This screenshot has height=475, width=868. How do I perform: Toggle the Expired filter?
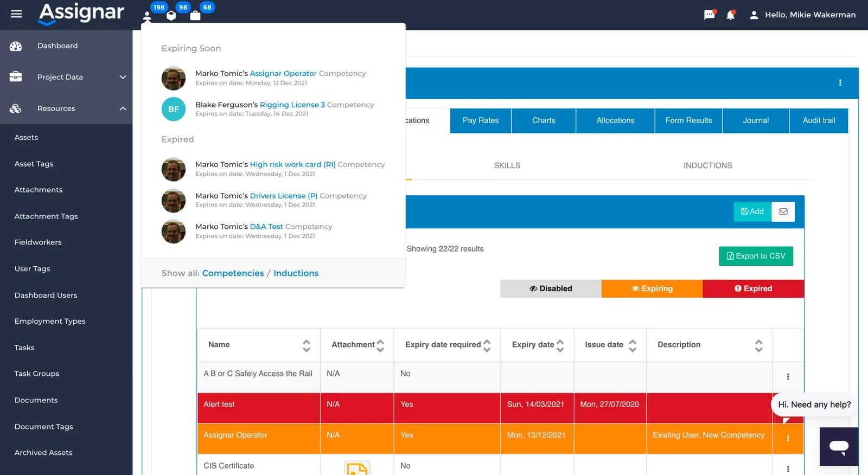(754, 288)
